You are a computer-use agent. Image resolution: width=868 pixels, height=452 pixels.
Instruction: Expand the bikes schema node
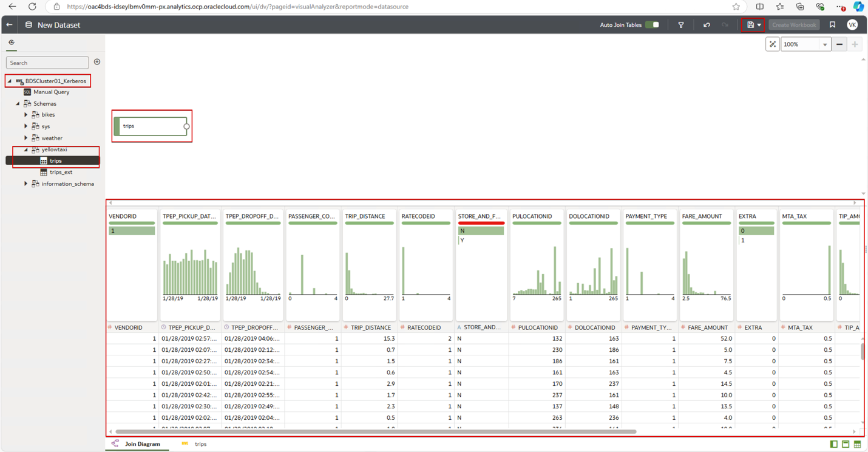click(x=26, y=115)
